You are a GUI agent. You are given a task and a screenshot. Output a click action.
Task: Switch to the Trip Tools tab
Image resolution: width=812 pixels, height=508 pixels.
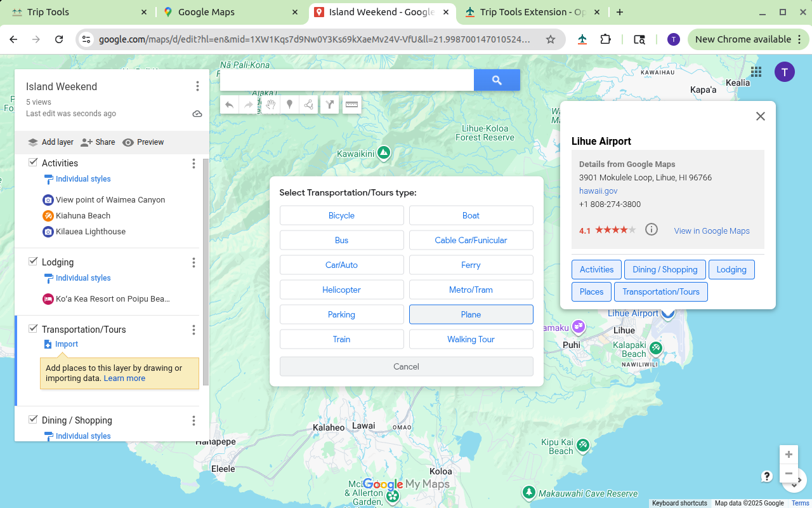[x=48, y=12]
